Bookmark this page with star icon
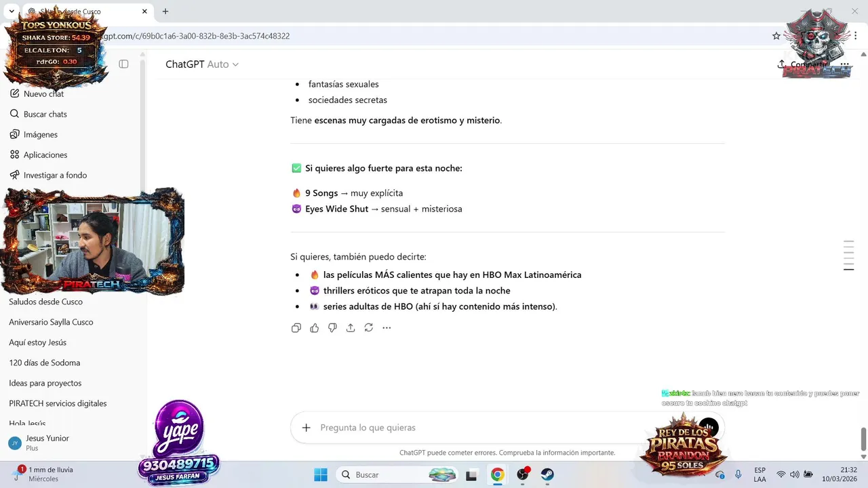Viewport: 868px width, 488px height. click(776, 36)
